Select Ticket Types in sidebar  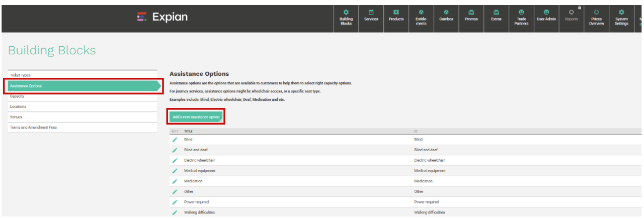(x=83, y=75)
